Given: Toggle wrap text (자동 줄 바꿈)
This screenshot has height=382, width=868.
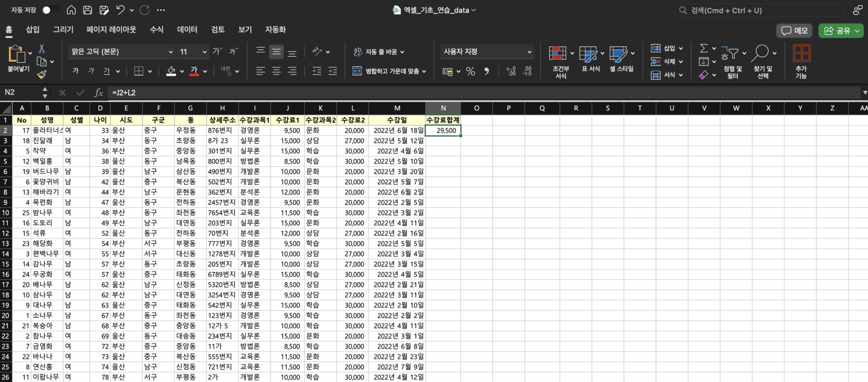Looking at the screenshot, I should pyautogui.click(x=378, y=52).
